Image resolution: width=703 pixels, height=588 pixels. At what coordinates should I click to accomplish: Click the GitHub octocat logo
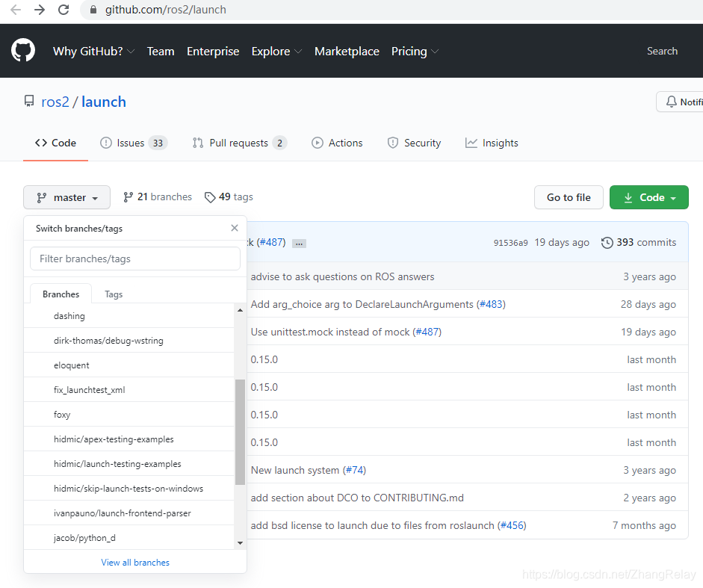point(22,50)
